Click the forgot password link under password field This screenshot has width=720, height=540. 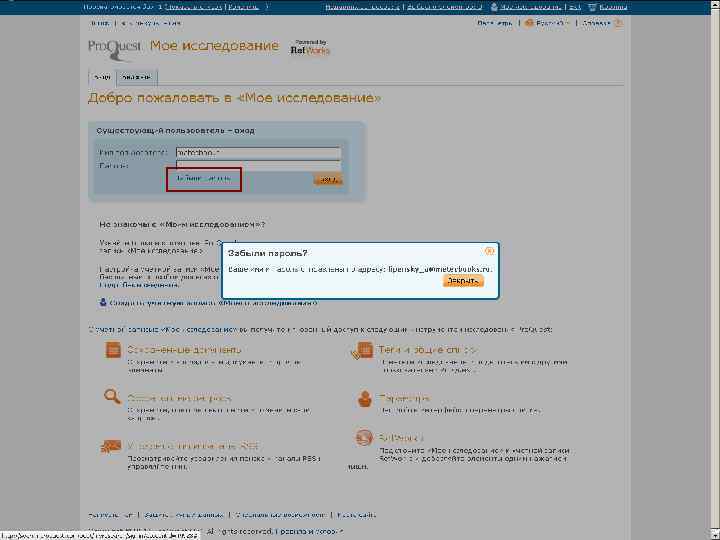pos(203,179)
